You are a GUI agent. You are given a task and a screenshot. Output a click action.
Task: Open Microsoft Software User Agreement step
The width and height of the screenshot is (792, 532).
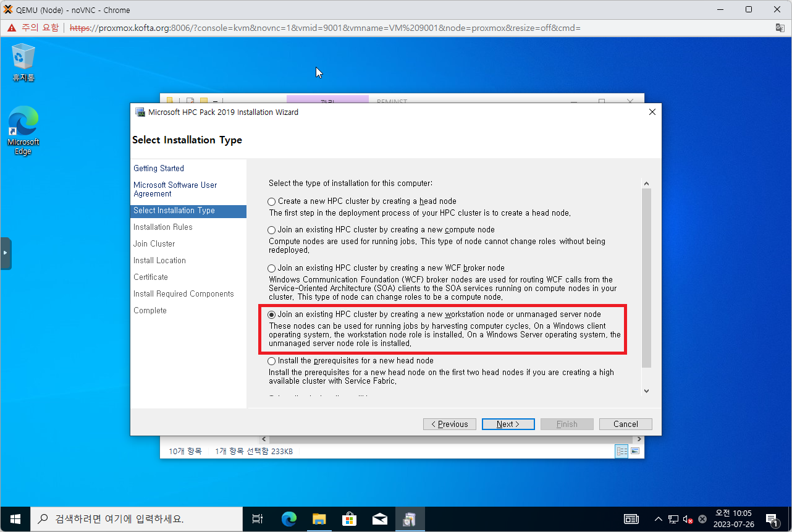point(175,189)
